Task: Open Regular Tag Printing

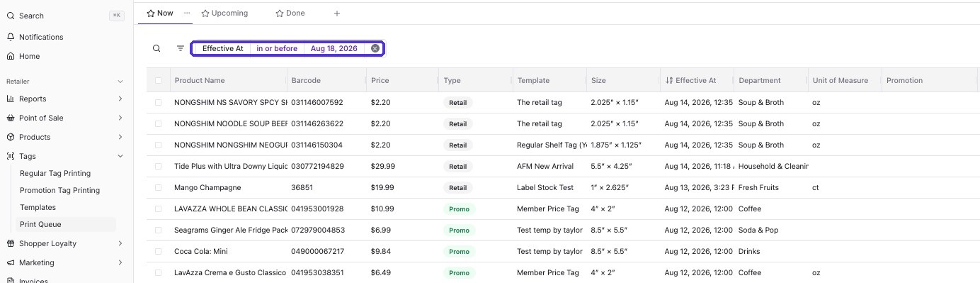Action: point(55,173)
